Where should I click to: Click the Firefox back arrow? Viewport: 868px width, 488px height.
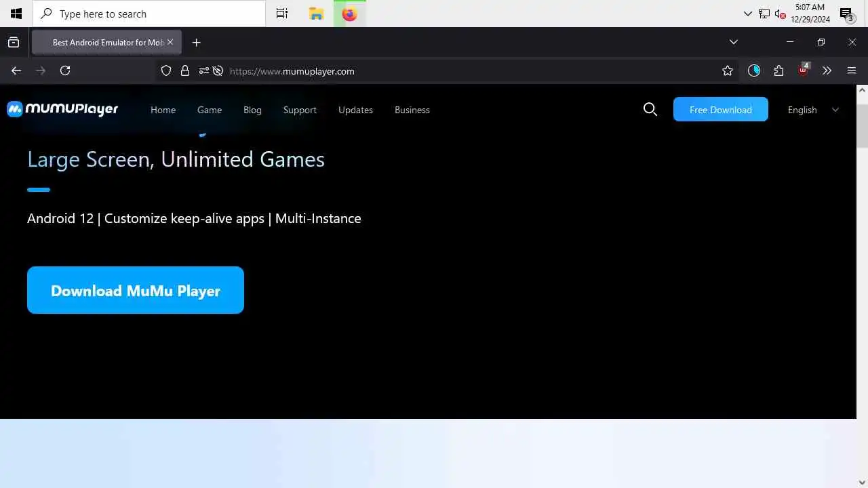(16, 70)
